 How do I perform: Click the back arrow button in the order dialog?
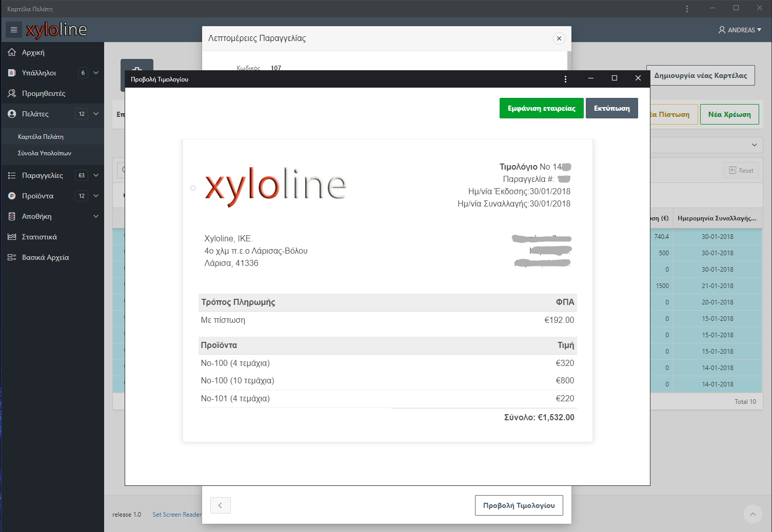pyautogui.click(x=220, y=505)
